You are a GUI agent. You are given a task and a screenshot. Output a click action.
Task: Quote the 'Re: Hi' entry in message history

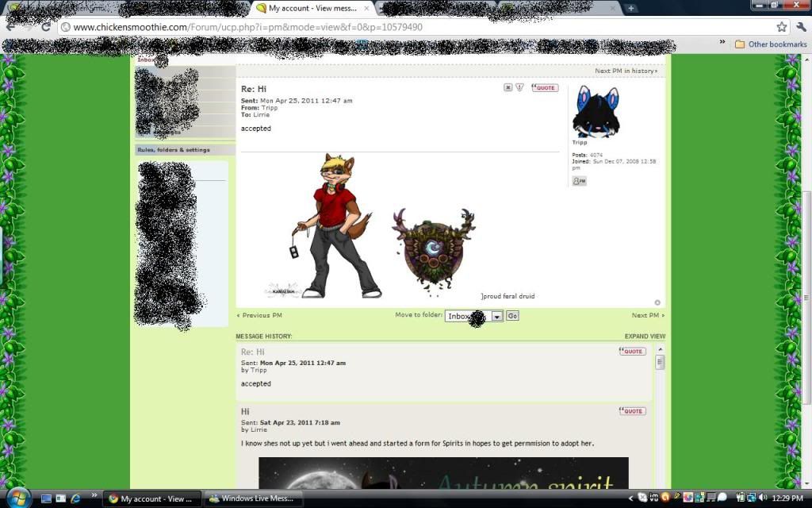(x=632, y=352)
